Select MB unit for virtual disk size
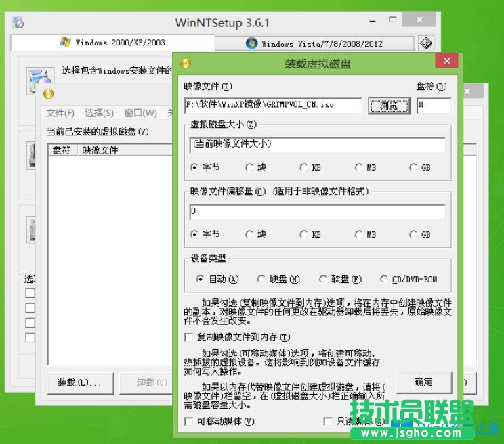 click(x=365, y=167)
